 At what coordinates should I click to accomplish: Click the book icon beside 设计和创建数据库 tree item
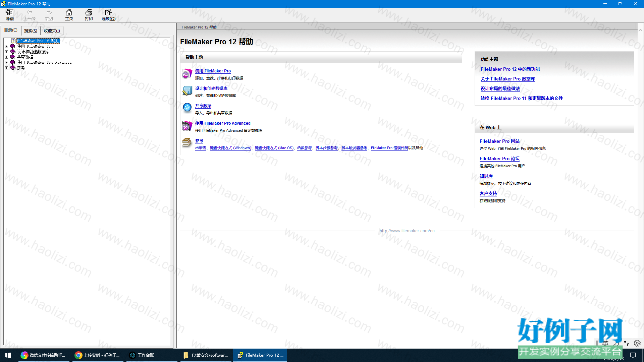pyautogui.click(x=13, y=52)
